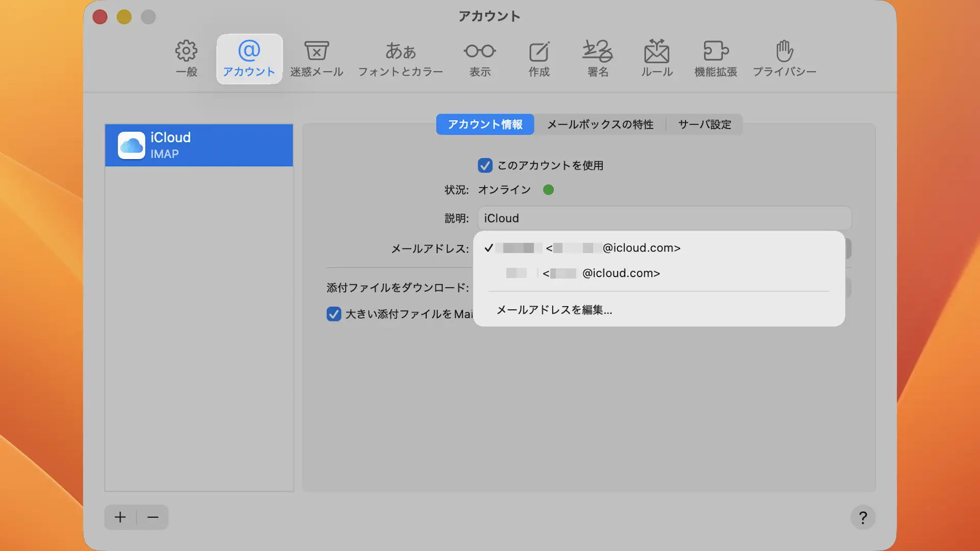The width and height of the screenshot is (980, 551).
Task: Click the 説明 description text field
Action: 664,218
